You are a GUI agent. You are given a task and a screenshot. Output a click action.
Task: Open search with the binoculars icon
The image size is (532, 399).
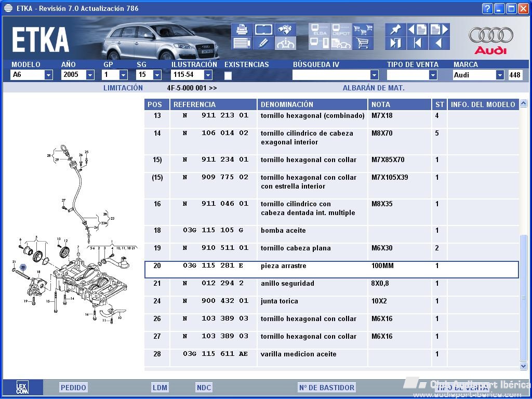pyautogui.click(x=285, y=30)
